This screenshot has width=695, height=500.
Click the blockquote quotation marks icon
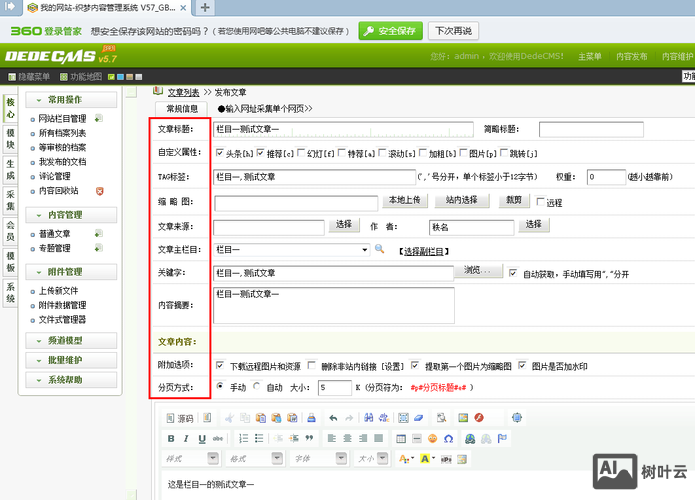[309, 438]
